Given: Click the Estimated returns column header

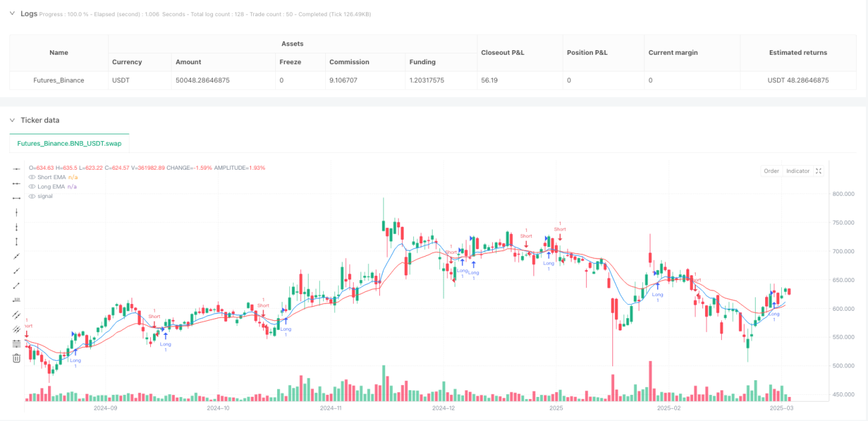Looking at the screenshot, I should [x=798, y=53].
